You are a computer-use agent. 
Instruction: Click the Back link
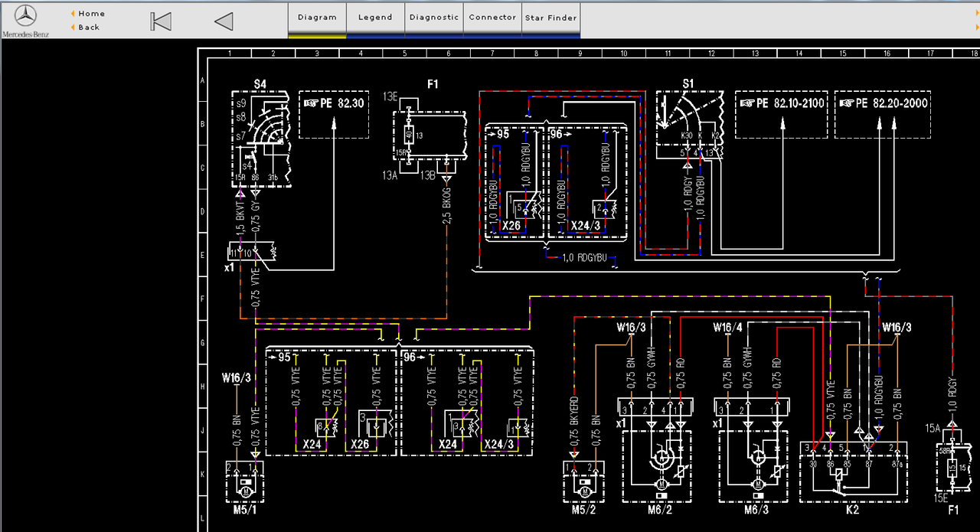pyautogui.click(x=89, y=27)
